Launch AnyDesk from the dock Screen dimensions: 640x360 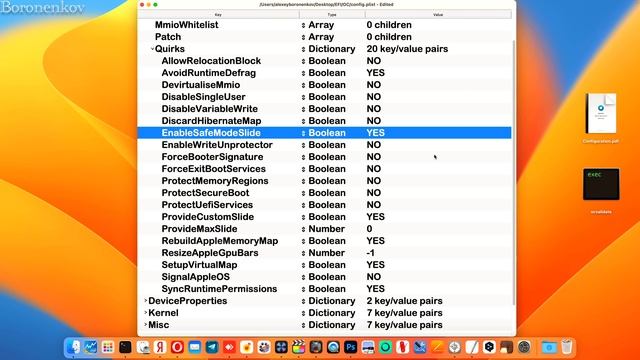point(229,347)
